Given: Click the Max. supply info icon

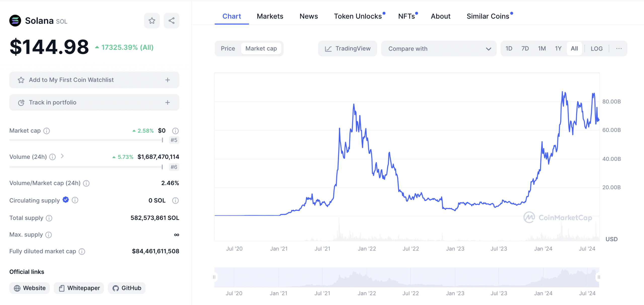Looking at the screenshot, I should click(x=49, y=235).
